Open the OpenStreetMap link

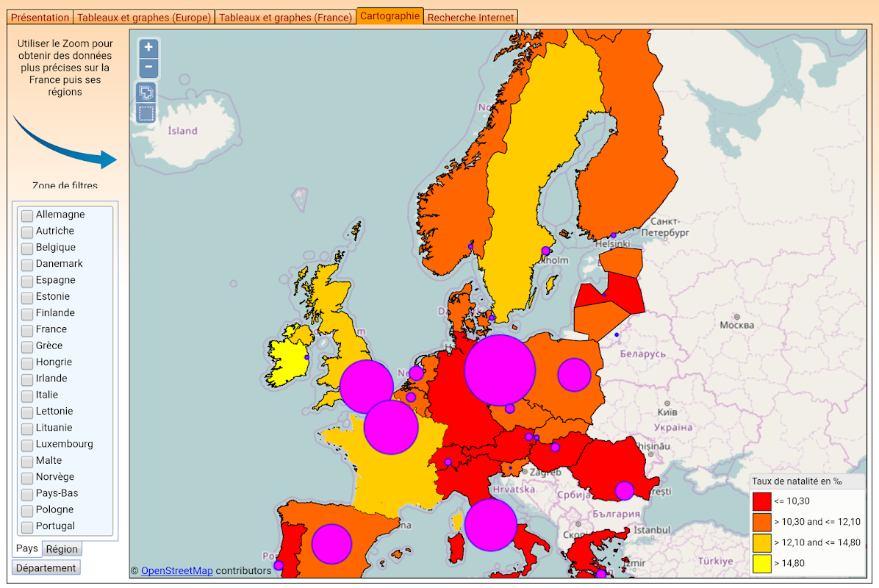coord(176,570)
